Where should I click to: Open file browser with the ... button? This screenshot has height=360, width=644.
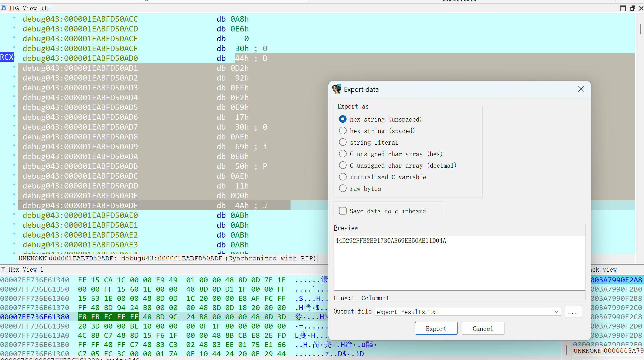coord(573,312)
